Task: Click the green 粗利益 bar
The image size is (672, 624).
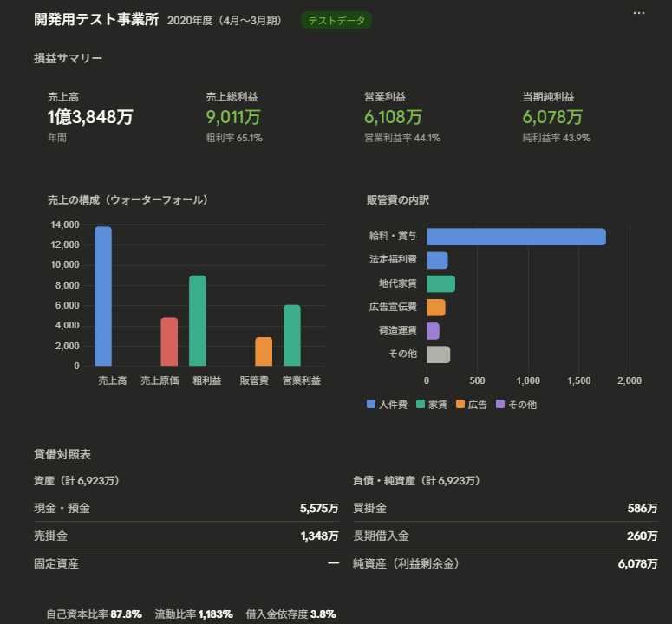Action: click(x=198, y=321)
